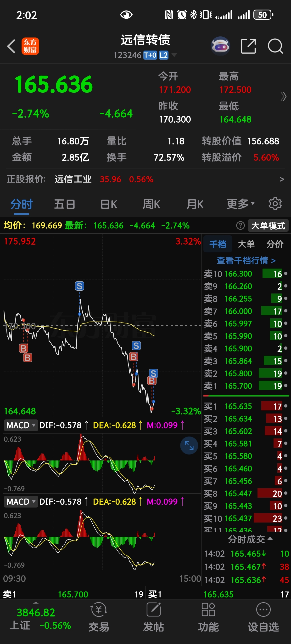Tap the 卖5 165.990 order row
The width and height of the screenshot is (291, 644).
pos(246,336)
